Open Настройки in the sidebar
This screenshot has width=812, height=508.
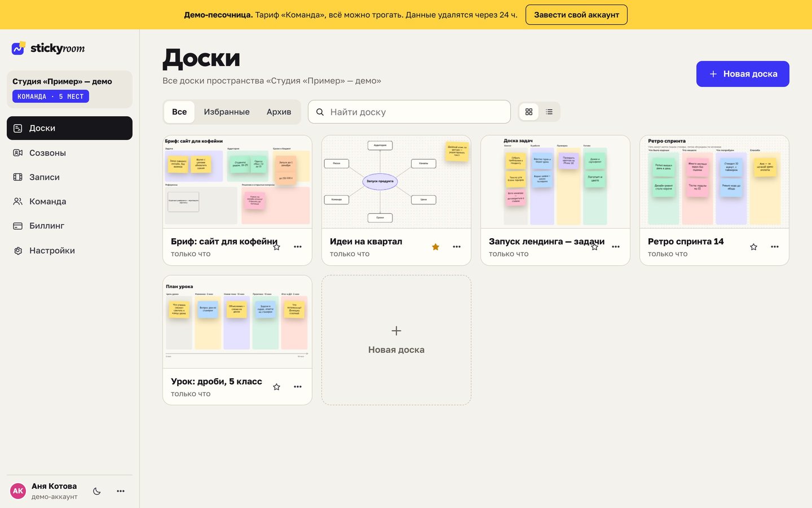[x=69, y=250]
